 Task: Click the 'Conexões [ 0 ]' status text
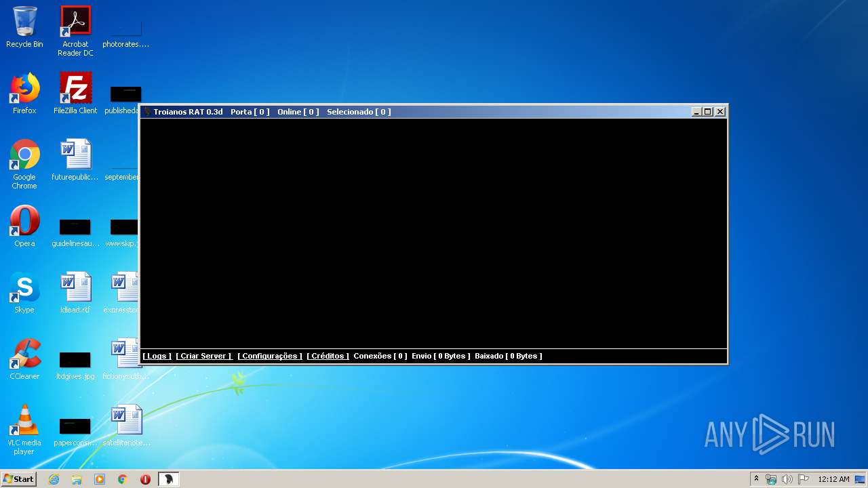380,356
